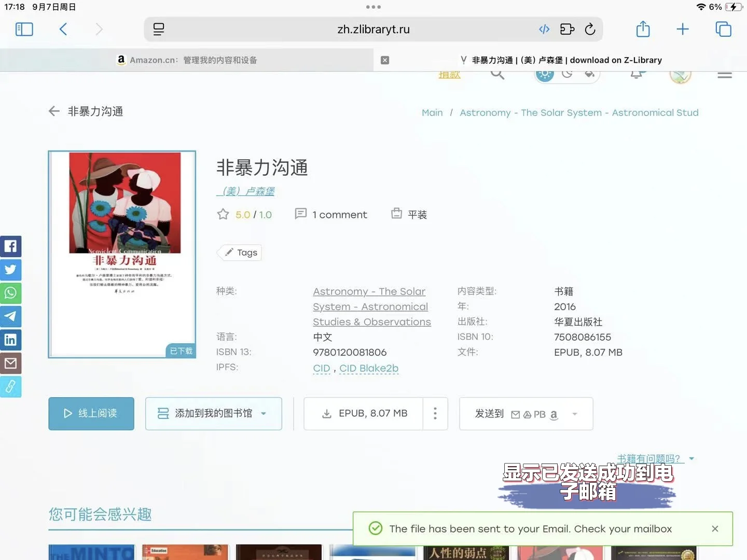Share the book via WhatsApp
Viewport: 747px width, 560px height.
point(10,293)
